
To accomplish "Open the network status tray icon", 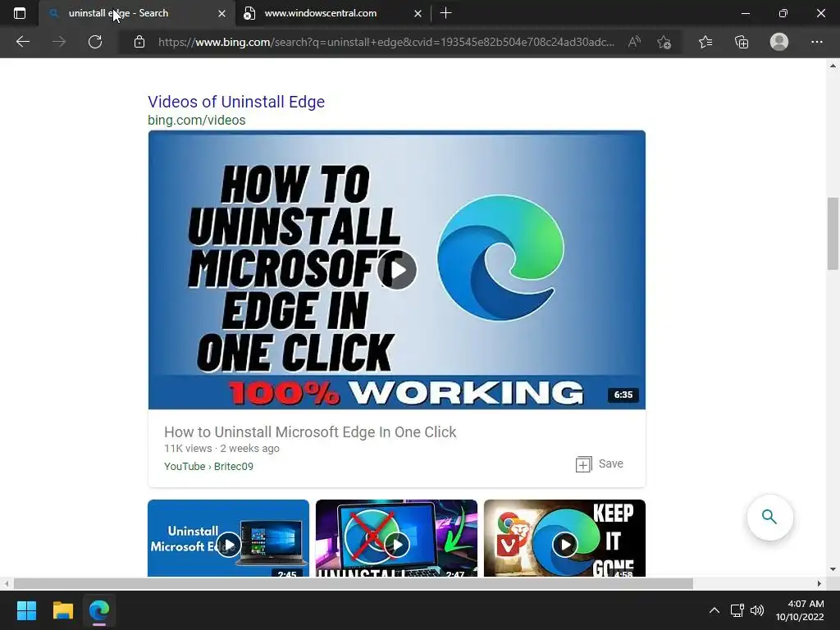I will 737,610.
